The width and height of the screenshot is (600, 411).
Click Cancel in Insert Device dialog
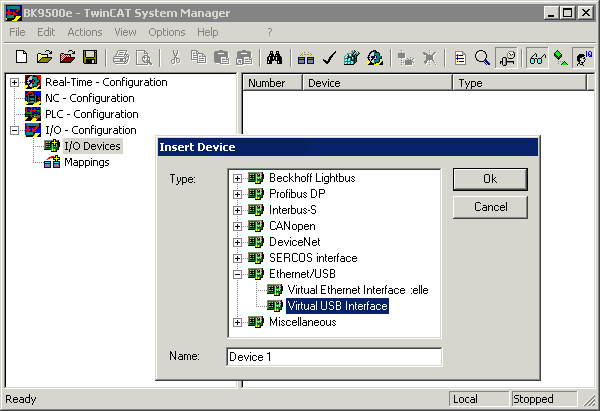point(490,207)
